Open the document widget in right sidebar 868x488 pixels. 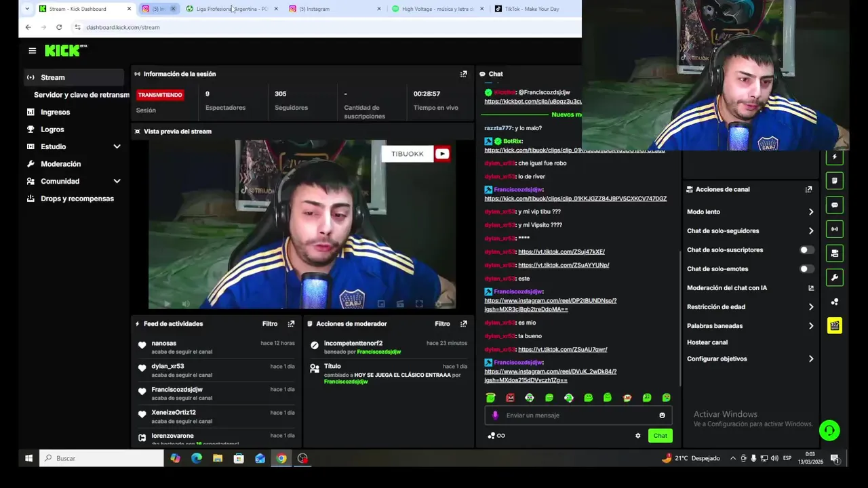point(835,181)
